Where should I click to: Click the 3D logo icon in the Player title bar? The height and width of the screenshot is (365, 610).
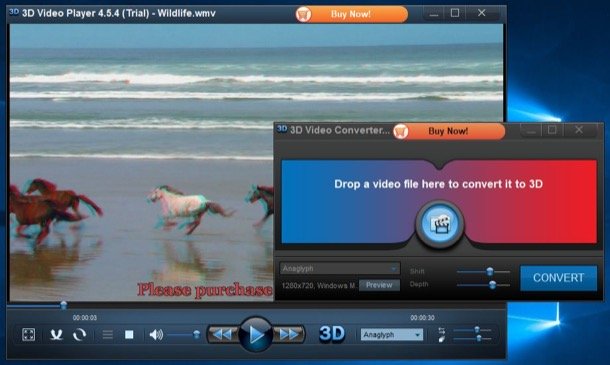coord(14,12)
